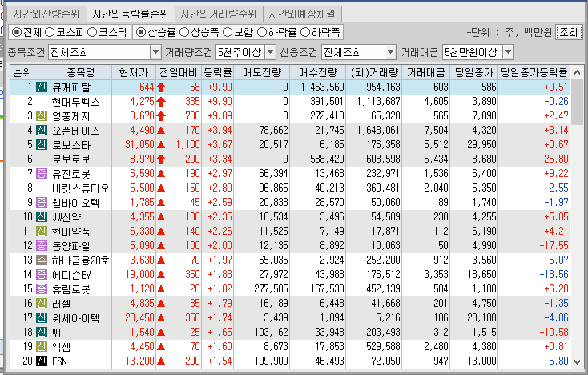Open the 거래량조건 dropdown arrow
This screenshot has height=375, width=588.
pos(271,52)
